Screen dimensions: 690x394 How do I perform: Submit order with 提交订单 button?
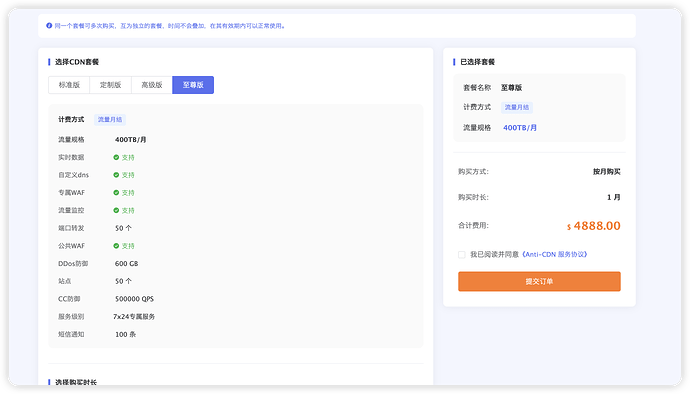click(x=539, y=281)
